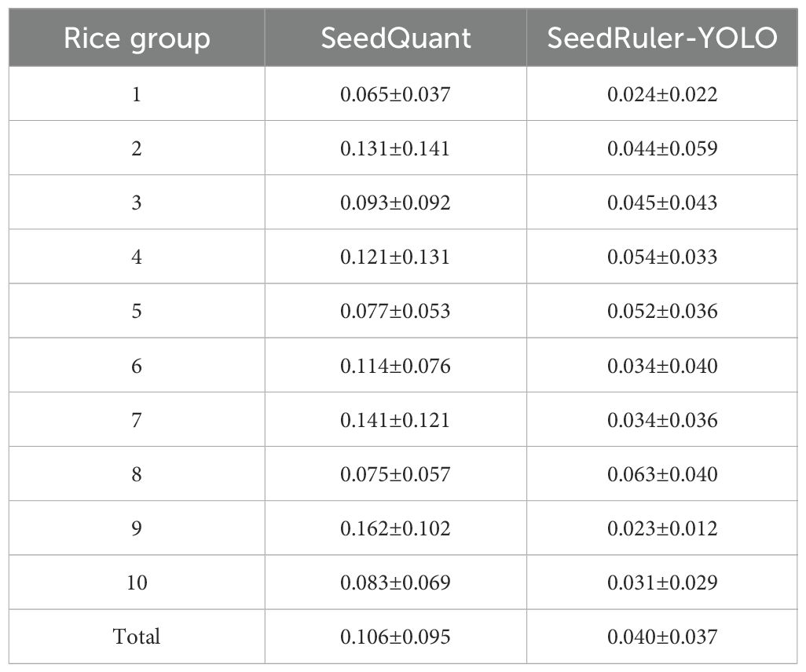Click the cell showing 0.162±0.102
The image size is (806, 672).
click(395, 528)
